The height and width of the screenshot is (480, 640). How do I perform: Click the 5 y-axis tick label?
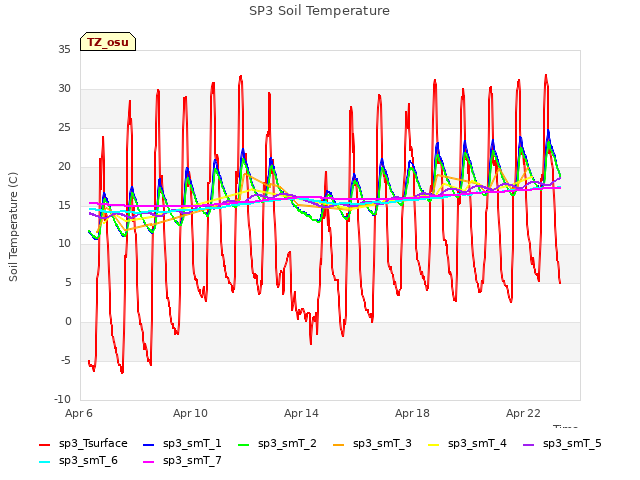pos(68,282)
